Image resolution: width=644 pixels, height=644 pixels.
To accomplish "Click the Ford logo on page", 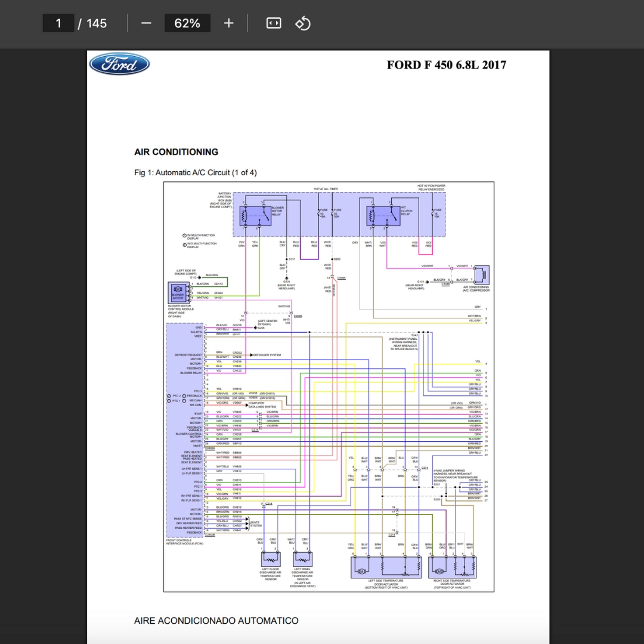I will pyautogui.click(x=119, y=64).
